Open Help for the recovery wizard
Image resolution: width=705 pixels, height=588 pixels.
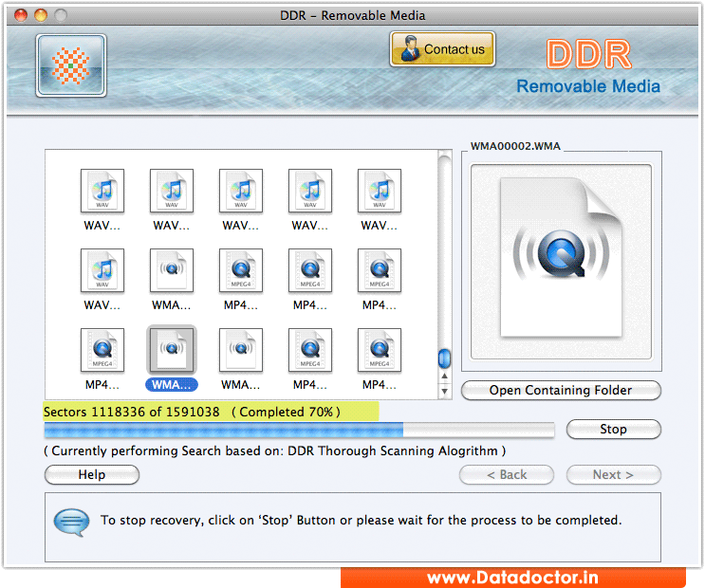point(92,474)
